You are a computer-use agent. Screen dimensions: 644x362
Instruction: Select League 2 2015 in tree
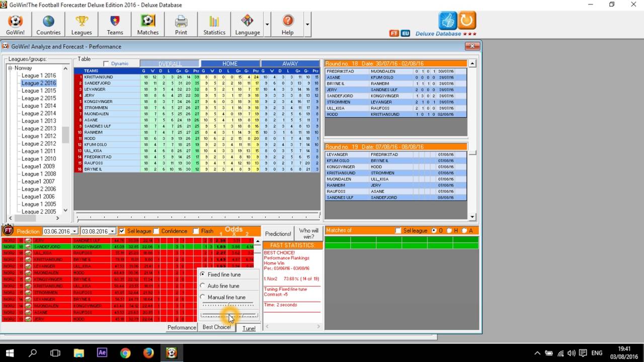pyautogui.click(x=39, y=98)
